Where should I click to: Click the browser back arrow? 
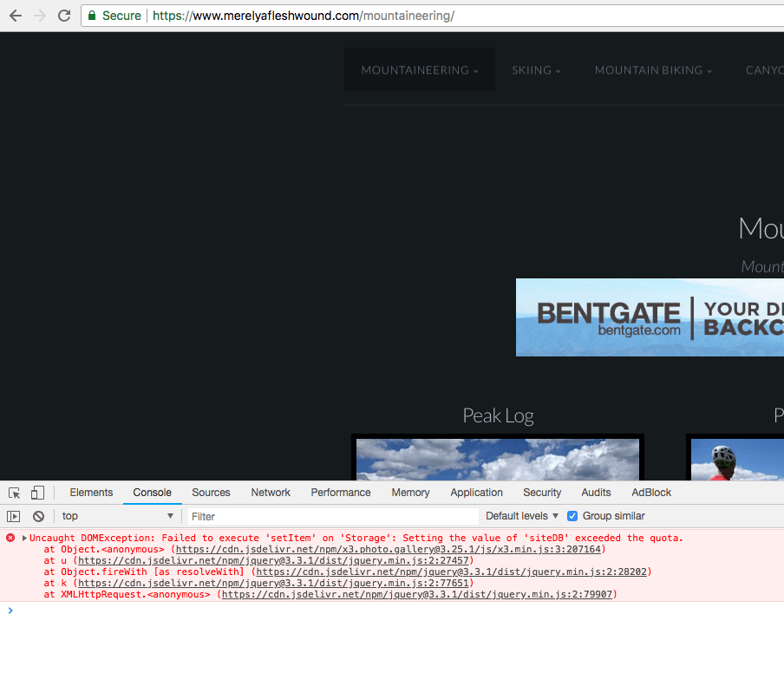pos(16,16)
